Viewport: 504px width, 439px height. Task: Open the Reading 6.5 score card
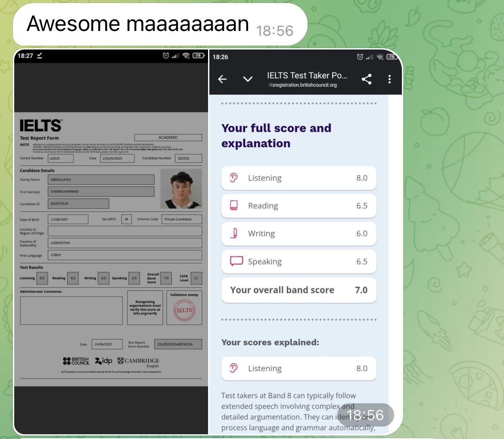[x=299, y=206]
